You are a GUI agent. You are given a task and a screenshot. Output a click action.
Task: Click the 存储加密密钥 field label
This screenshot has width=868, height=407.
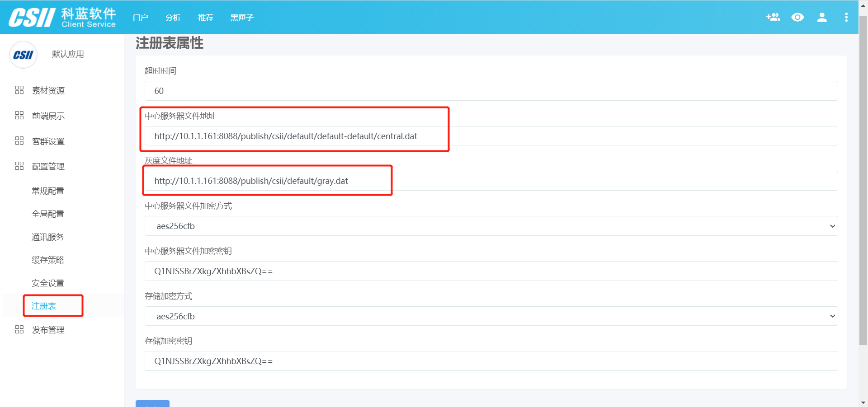(x=169, y=341)
